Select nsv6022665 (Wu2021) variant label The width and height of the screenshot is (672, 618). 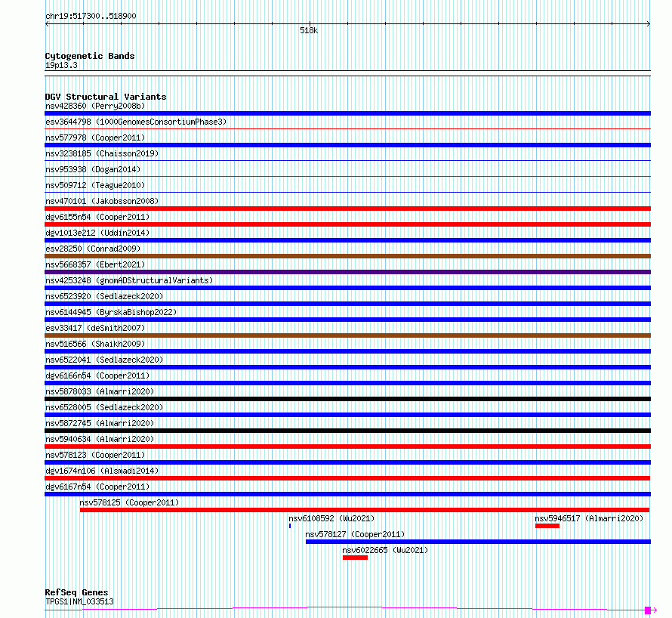click(385, 550)
